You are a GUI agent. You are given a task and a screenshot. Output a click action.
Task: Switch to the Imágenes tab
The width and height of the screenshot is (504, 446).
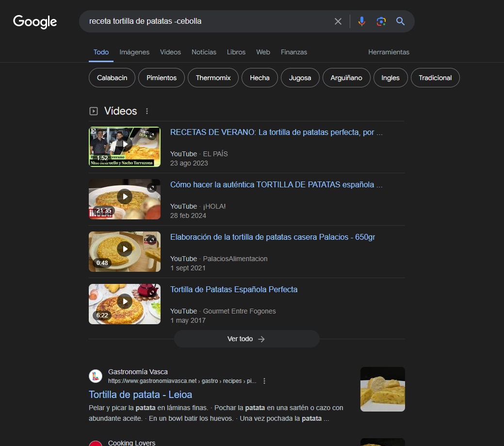tap(134, 52)
